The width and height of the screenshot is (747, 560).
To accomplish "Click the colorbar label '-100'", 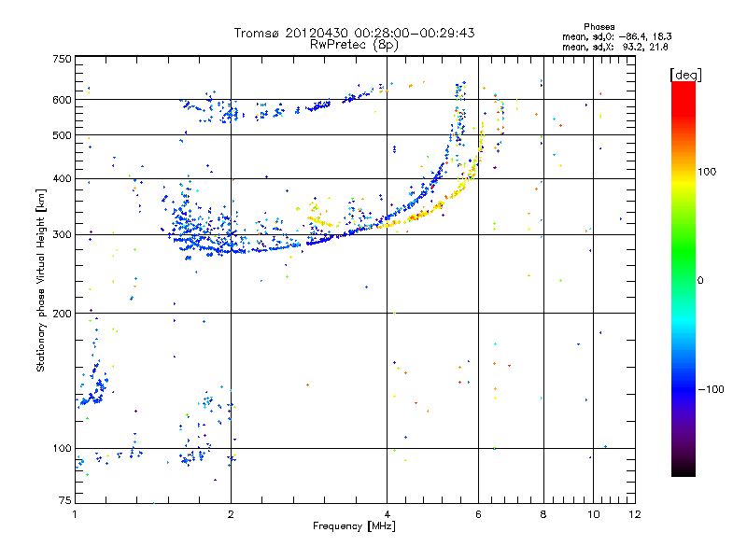I will click(x=712, y=389).
